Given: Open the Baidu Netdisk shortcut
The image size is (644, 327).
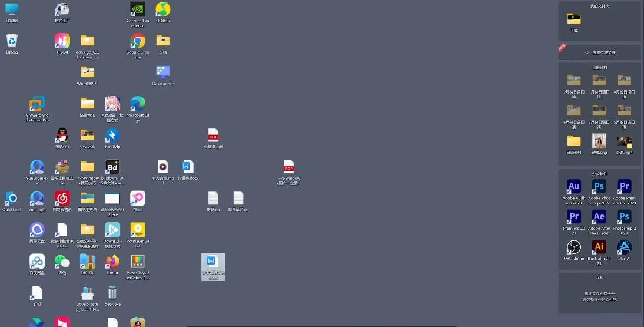Looking at the screenshot, I should tap(37, 262).
